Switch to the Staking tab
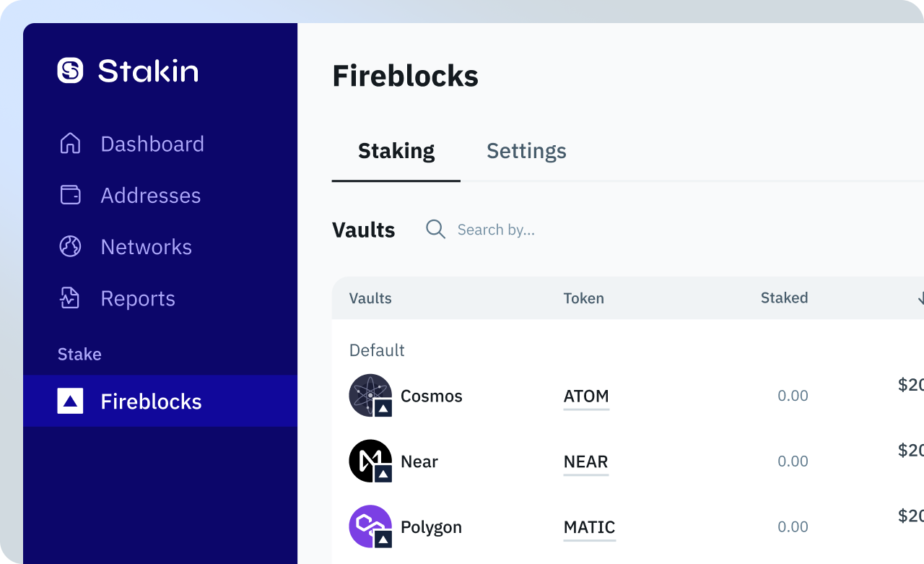Screen dimensions: 924x564 [396, 151]
